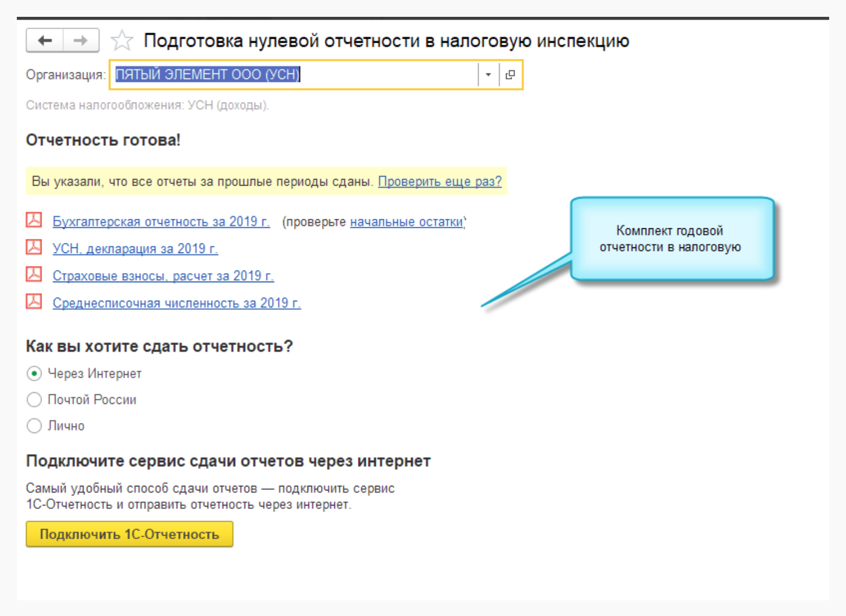Click PDF icon beside УСН декларация
846x616 pixels.
pos(34,246)
